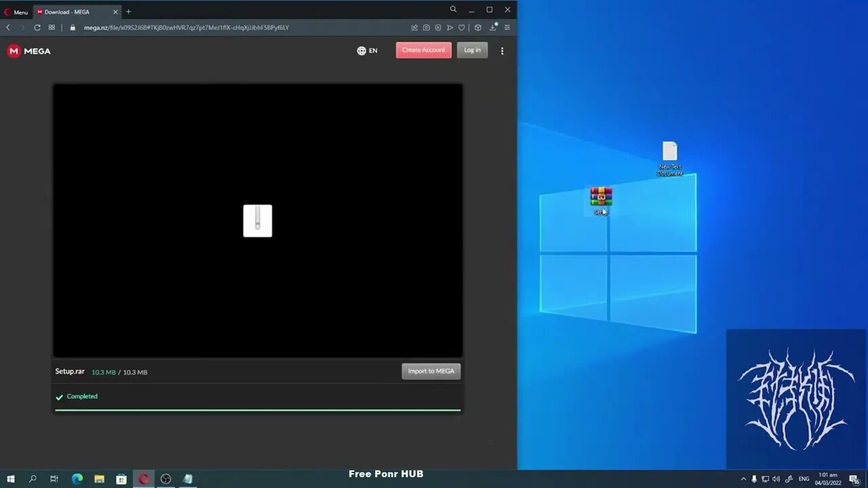Minimize the Opera window
This screenshot has height=488, width=868.
[x=471, y=9]
